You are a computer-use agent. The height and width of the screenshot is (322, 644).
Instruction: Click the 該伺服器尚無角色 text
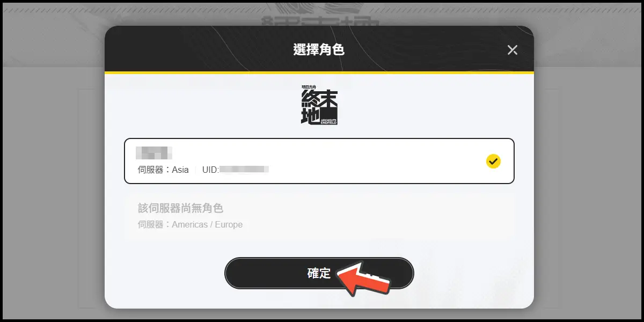click(x=180, y=208)
